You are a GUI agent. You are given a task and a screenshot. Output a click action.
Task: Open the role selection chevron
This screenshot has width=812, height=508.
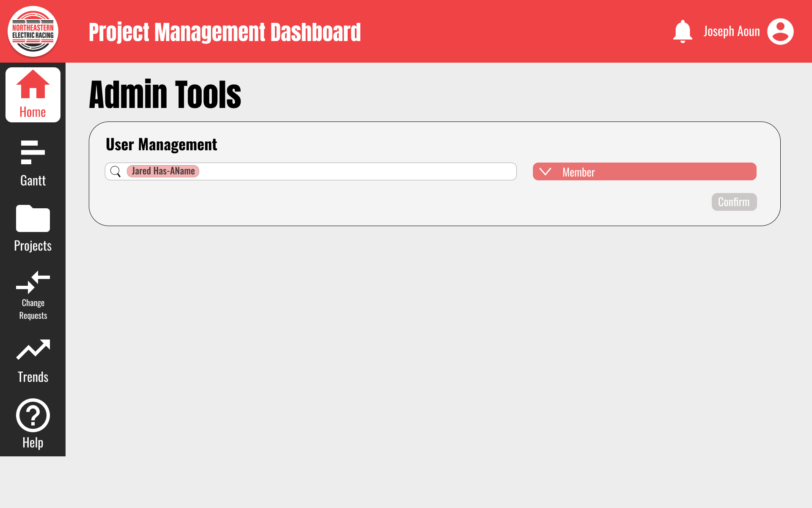[x=546, y=171]
